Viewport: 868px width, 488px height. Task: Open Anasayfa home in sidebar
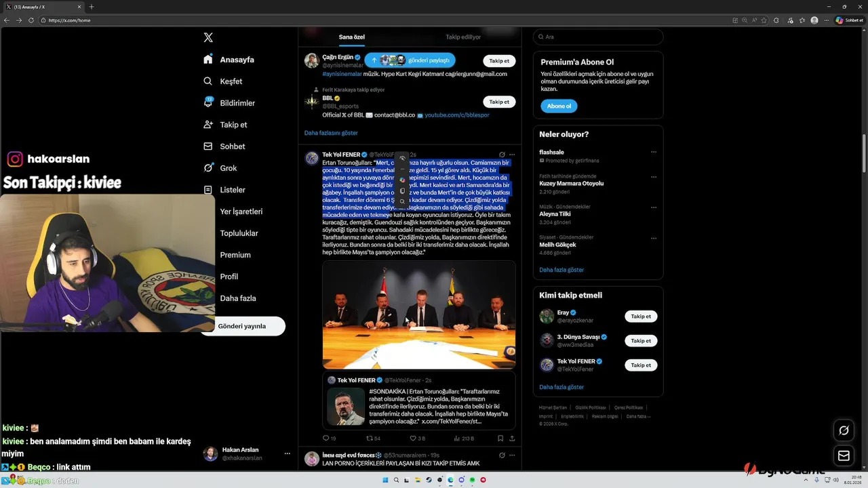(229, 60)
